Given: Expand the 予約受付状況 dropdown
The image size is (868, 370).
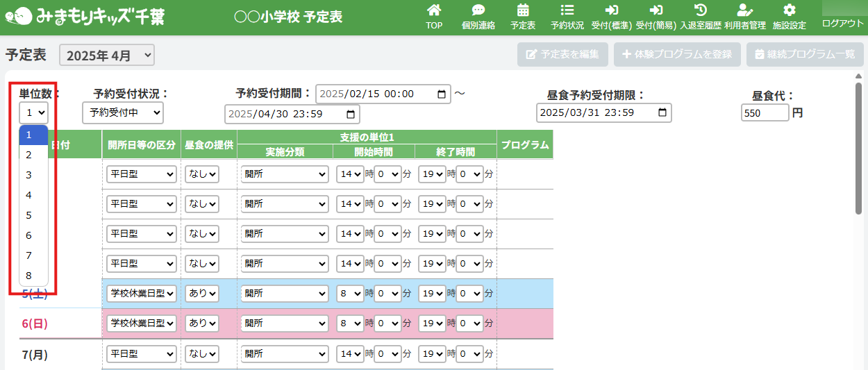Looking at the screenshot, I should 122,112.
